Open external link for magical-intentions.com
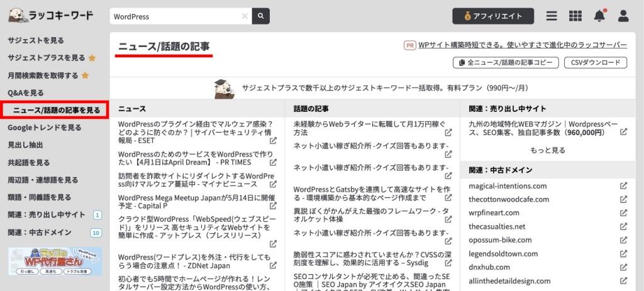This screenshot has height=291, width=644. (623, 186)
